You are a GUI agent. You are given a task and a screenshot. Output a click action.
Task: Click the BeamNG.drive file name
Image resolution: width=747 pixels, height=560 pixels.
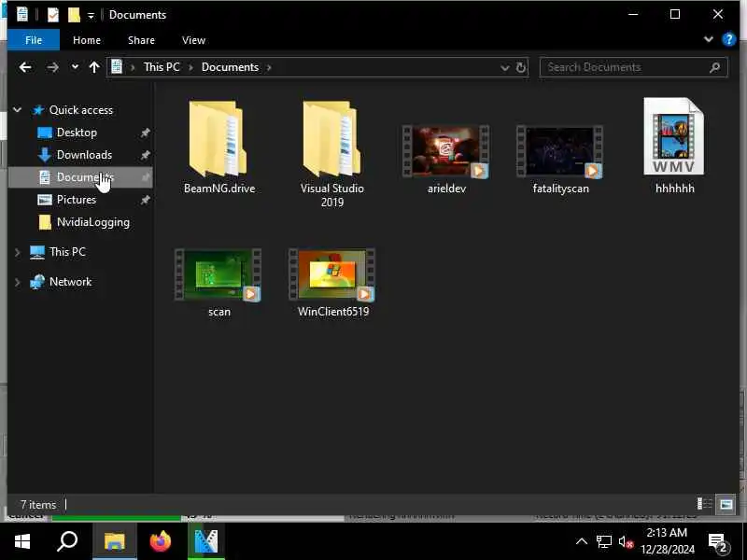pyautogui.click(x=219, y=189)
